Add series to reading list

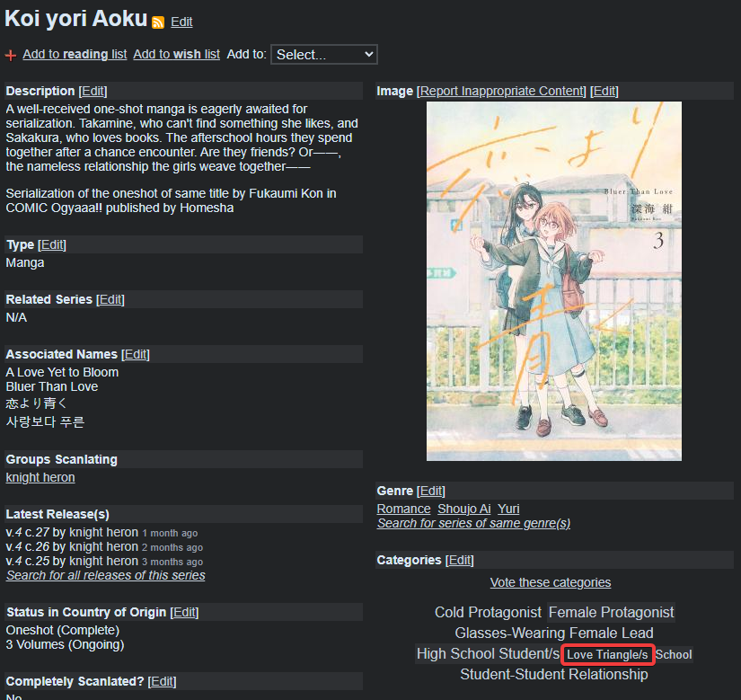75,54
